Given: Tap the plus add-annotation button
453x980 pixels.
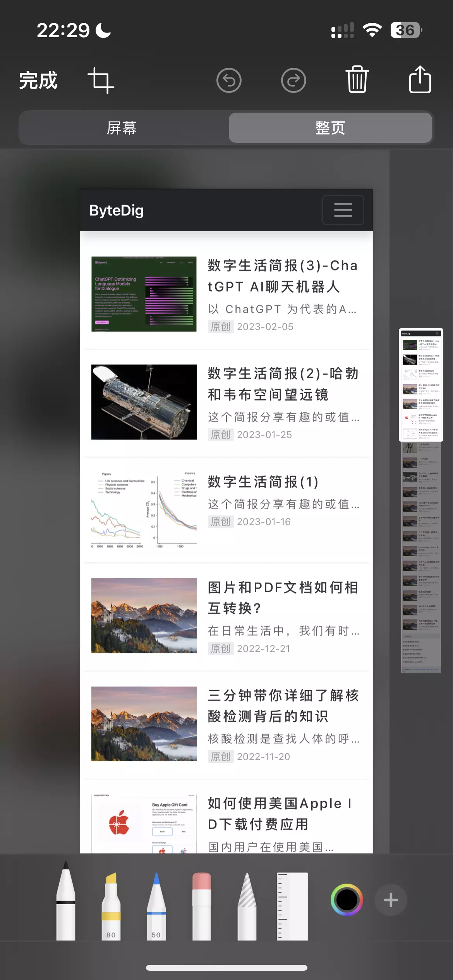Looking at the screenshot, I should (x=391, y=900).
